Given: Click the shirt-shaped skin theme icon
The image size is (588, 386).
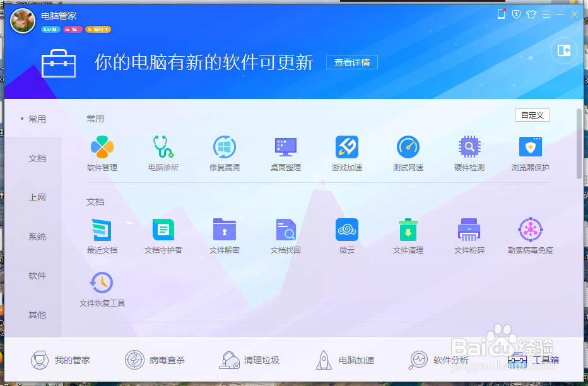Looking at the screenshot, I should tap(532, 14).
